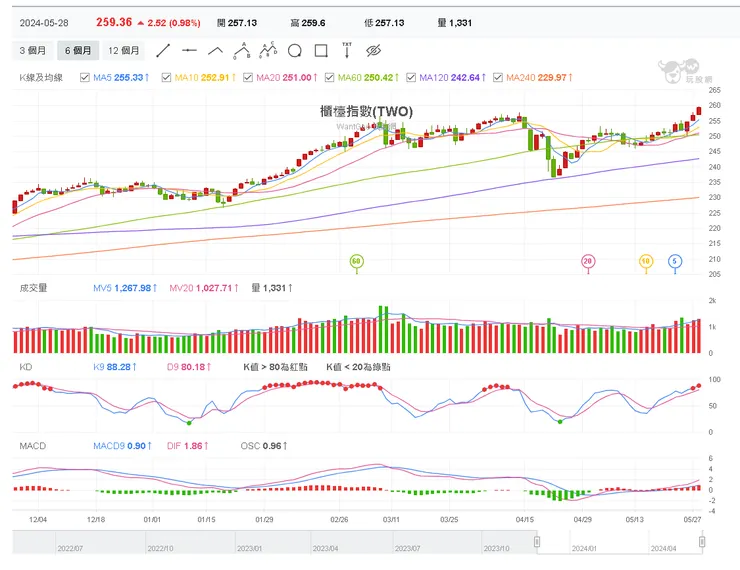This screenshot has width=740, height=570.
Task: Click the pink 20 moving average marker
Action: click(x=588, y=261)
